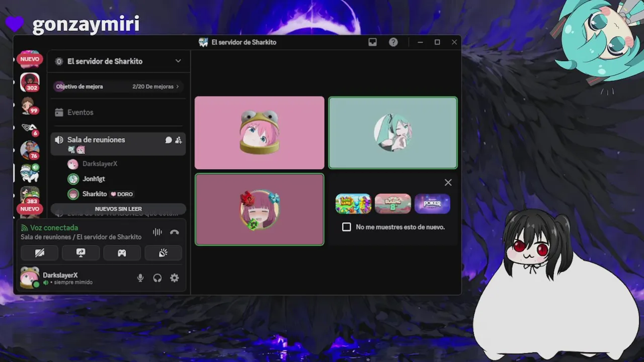
Task: Open the Sala de reuniones text chat
Action: (169, 140)
